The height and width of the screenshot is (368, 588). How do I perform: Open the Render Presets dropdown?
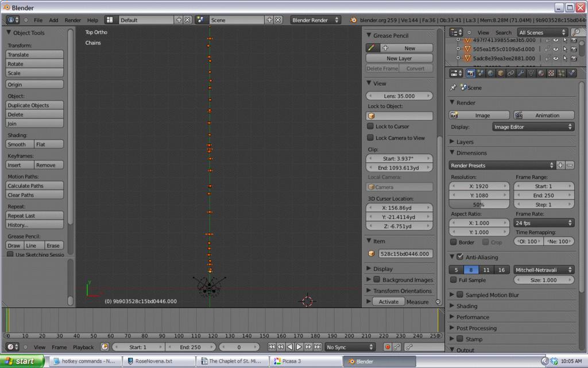(502, 165)
